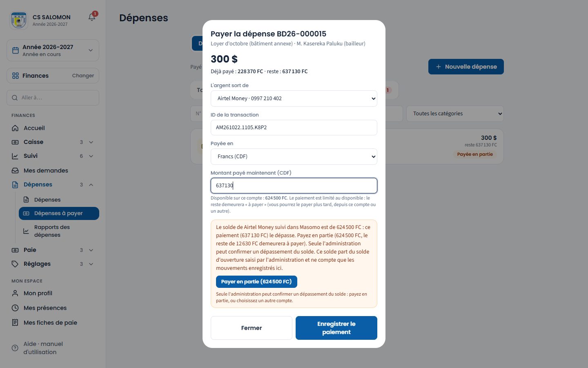The height and width of the screenshot is (368, 588).
Task: Expand the Suivi submenu chevron
Action: click(91, 156)
